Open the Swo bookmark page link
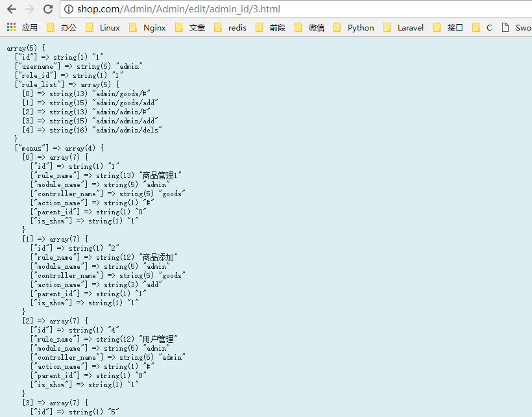 516,27
